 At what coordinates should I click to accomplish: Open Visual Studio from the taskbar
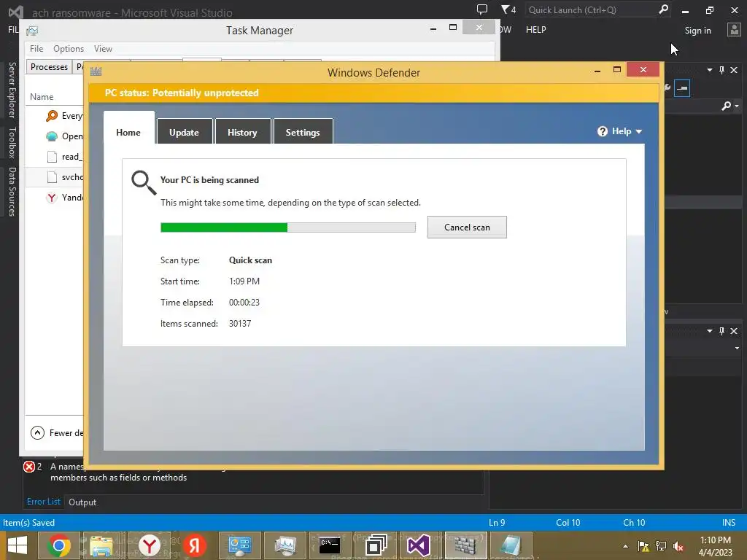tap(418, 545)
